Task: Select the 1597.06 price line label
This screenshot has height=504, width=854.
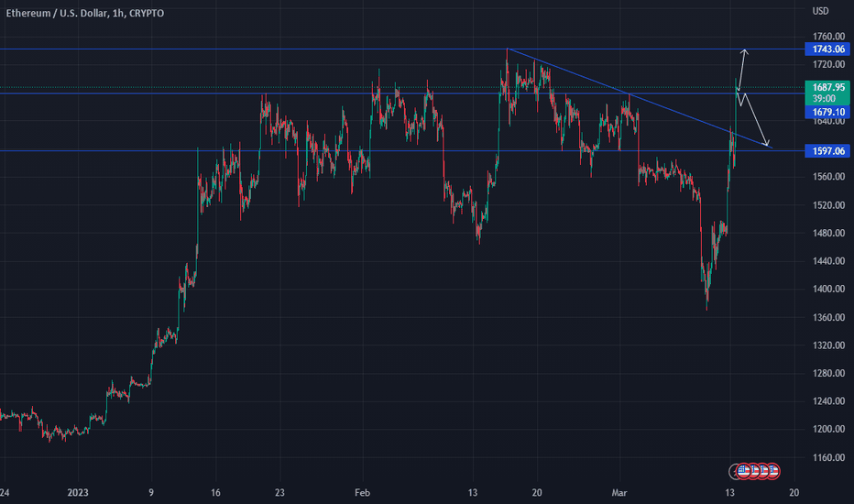Action: (x=827, y=151)
